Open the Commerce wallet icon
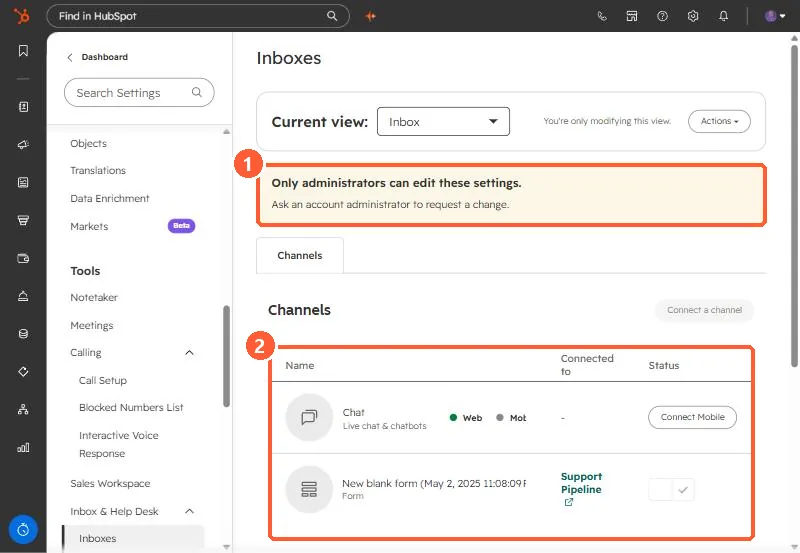The width and height of the screenshot is (800, 553). pos(23,258)
